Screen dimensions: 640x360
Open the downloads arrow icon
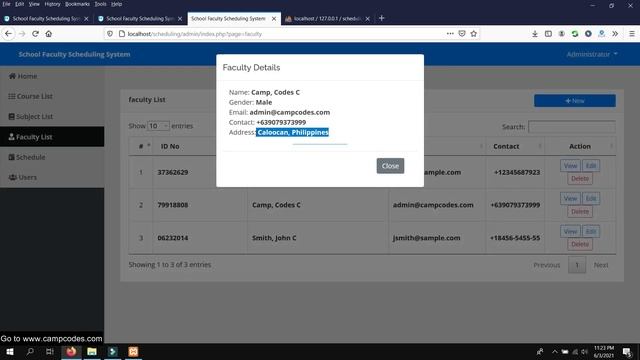(x=535, y=34)
